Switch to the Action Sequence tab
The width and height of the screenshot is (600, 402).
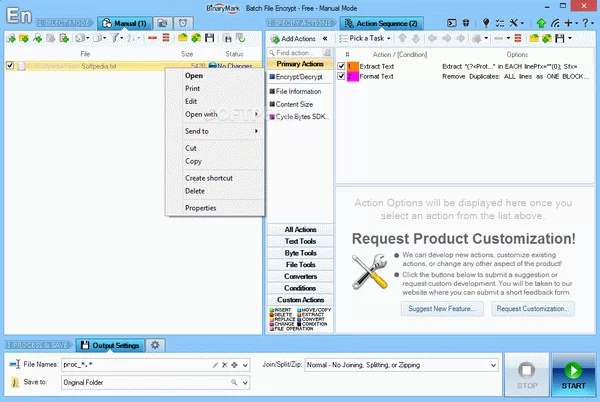point(382,21)
